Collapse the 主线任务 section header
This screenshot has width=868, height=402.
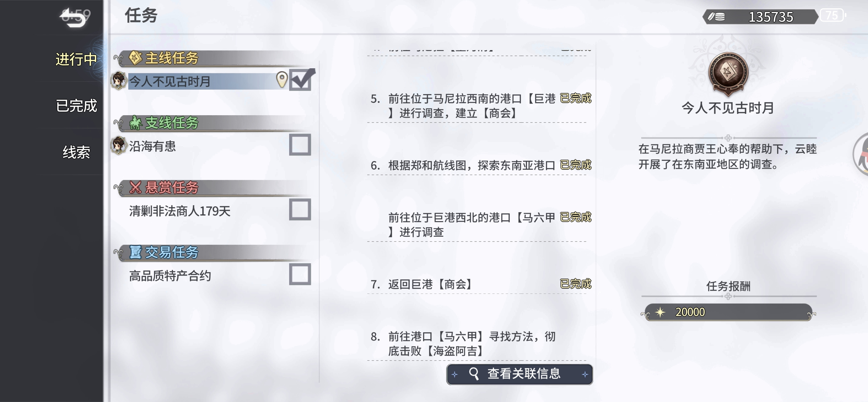click(212, 58)
